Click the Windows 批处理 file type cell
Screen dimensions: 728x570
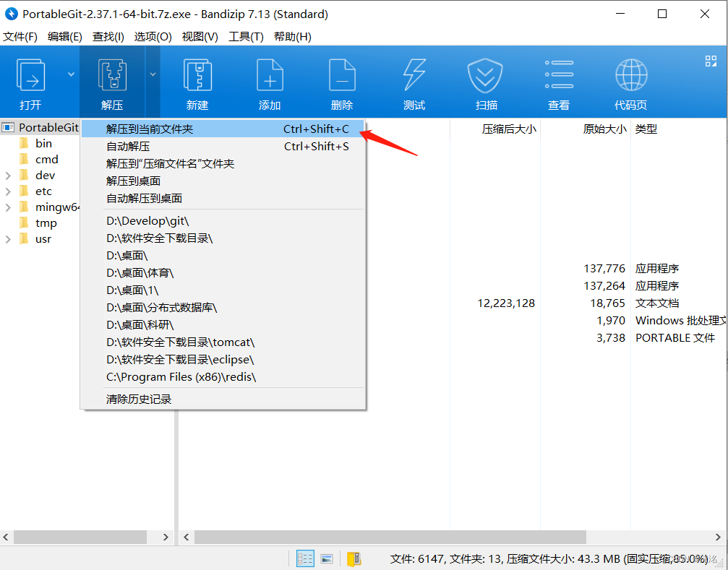point(680,321)
